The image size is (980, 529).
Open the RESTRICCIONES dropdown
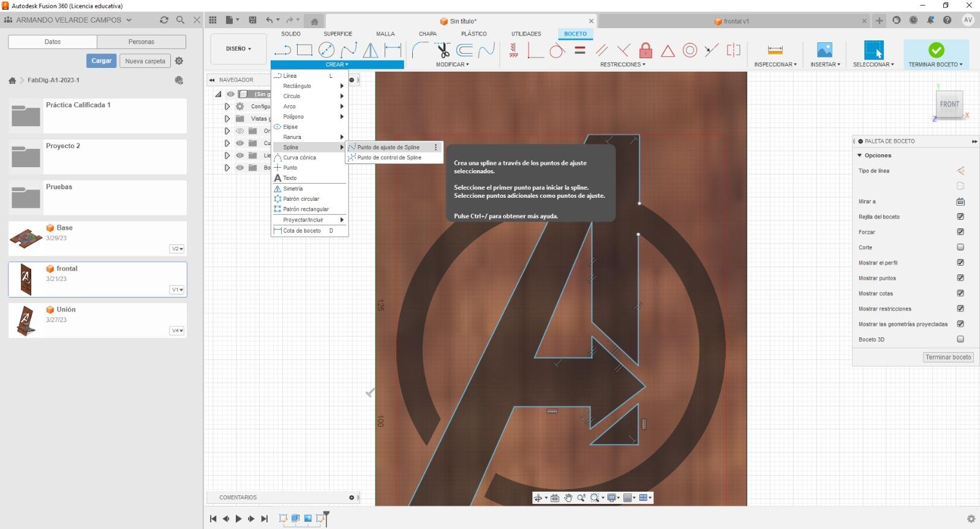(x=622, y=64)
